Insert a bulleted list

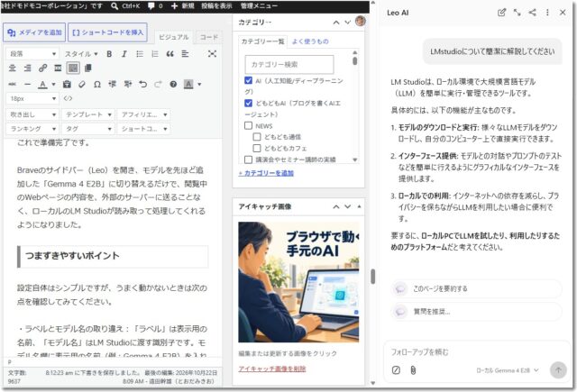point(140,54)
